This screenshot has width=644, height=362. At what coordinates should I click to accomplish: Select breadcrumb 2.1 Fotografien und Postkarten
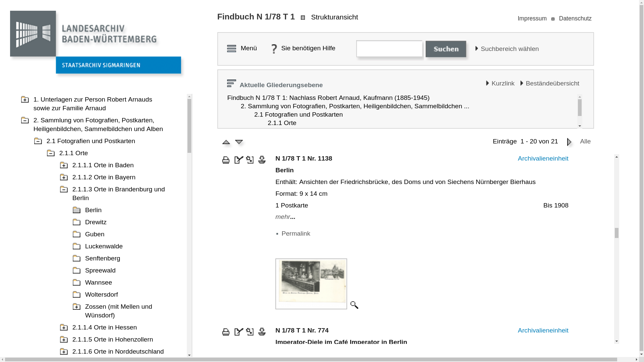pos(298,115)
